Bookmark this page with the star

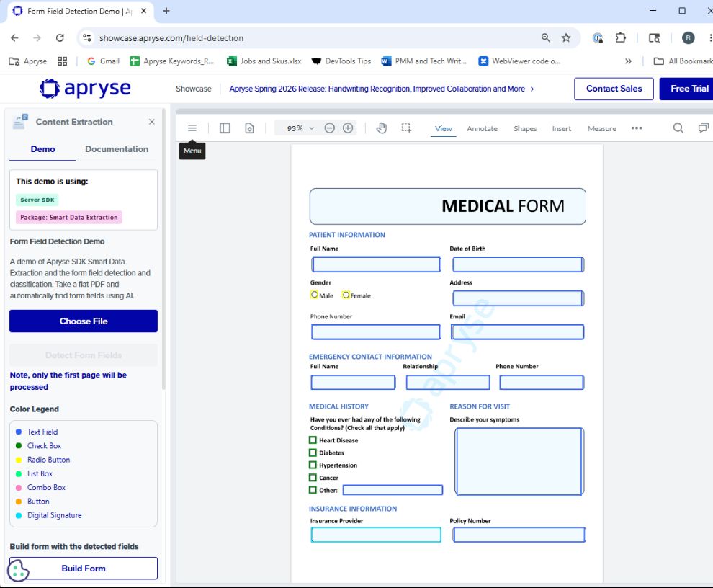(x=565, y=37)
